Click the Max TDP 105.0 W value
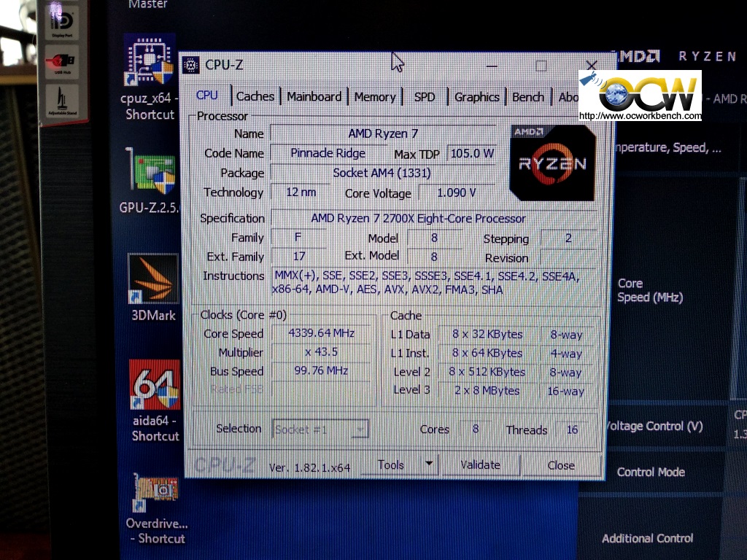 point(472,153)
